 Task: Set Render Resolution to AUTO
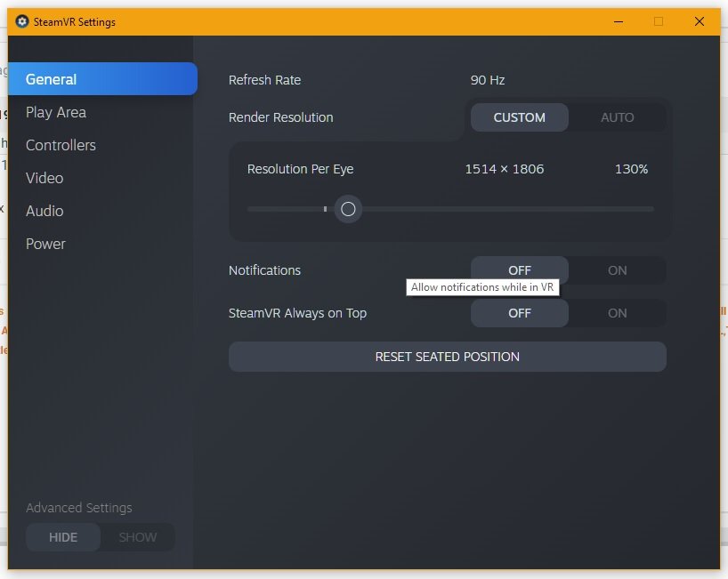click(617, 117)
